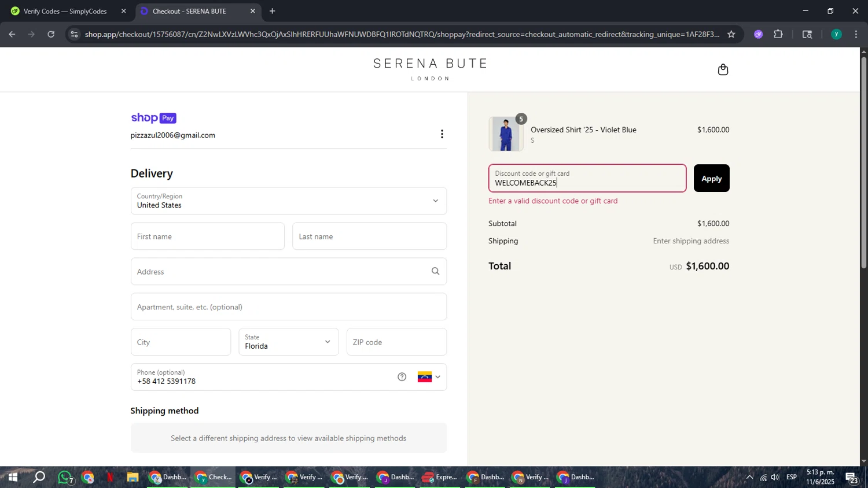This screenshot has height=488, width=868.
Task: Click the Shop Pay logo
Action: pos(153,118)
